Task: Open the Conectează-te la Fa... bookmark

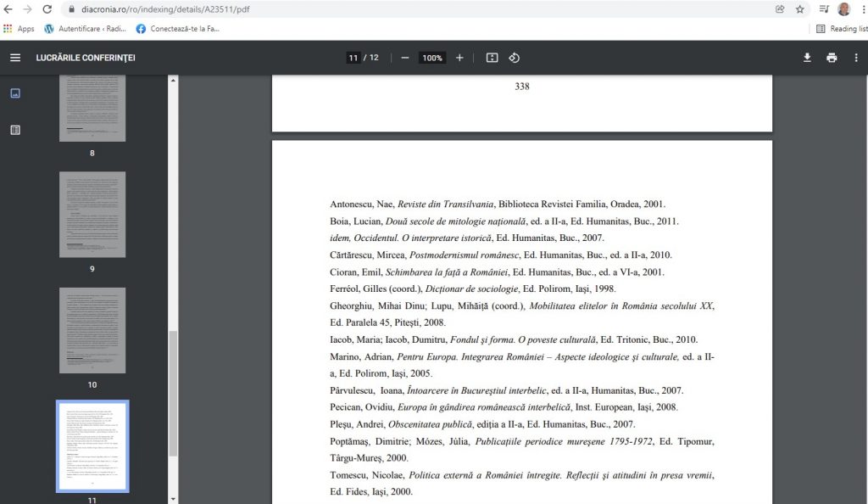Action: pos(178,29)
